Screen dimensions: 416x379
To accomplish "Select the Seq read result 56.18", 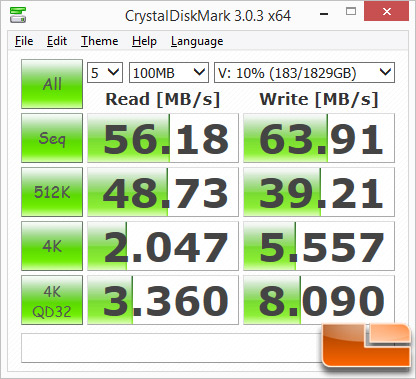I will point(163,138).
